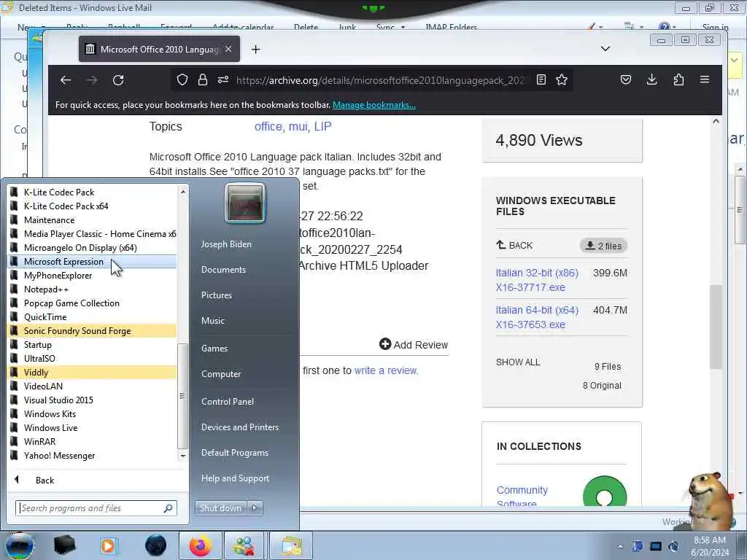Reload the archive.org page
The height and width of the screenshot is (560, 747).
tap(118, 80)
